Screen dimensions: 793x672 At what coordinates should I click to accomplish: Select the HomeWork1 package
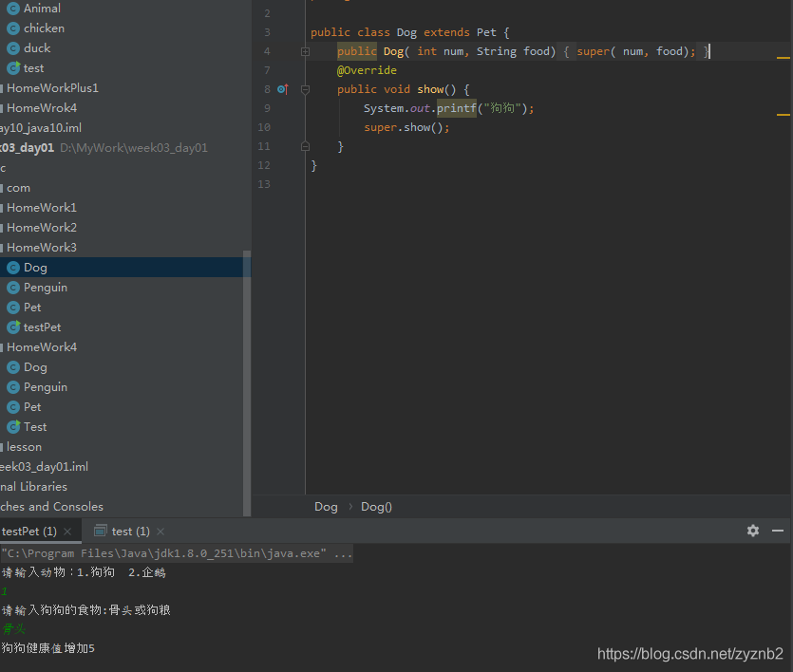(x=42, y=208)
